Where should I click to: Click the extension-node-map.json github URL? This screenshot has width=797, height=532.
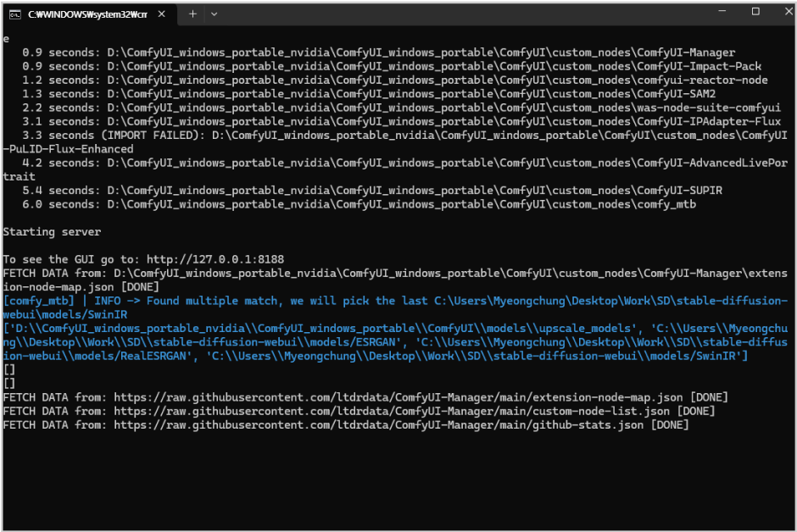point(398,397)
